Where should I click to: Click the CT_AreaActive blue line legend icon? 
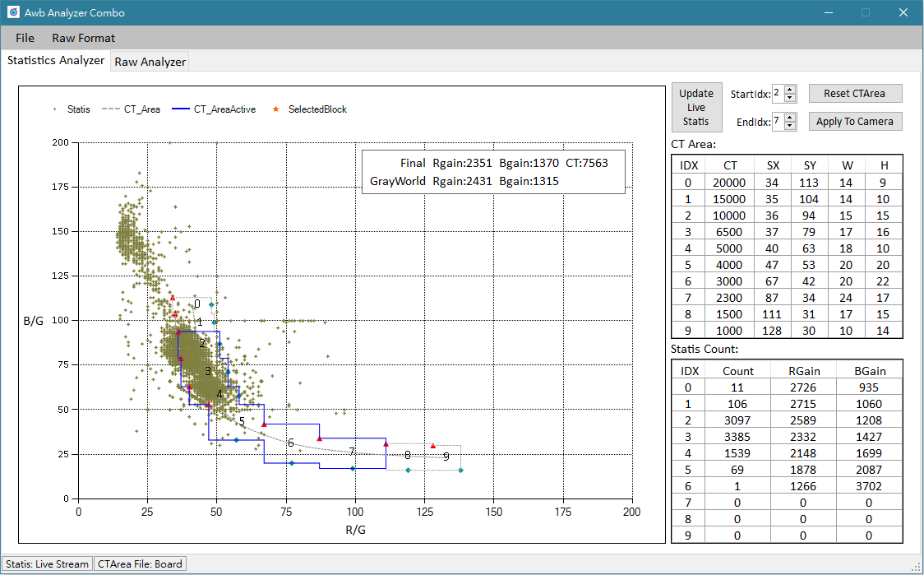180,109
